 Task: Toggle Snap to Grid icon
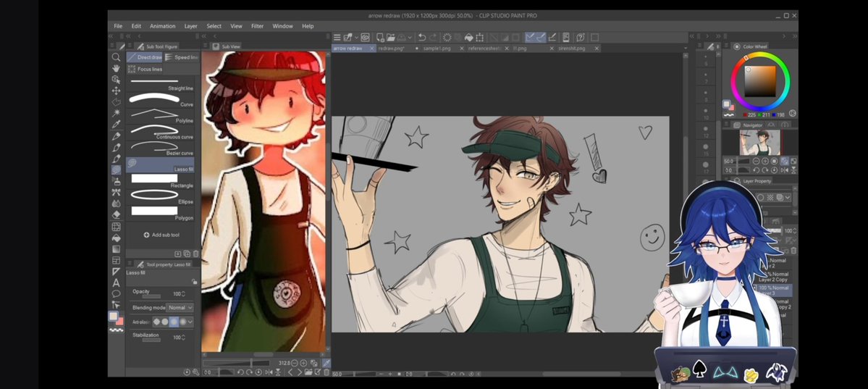pos(552,37)
